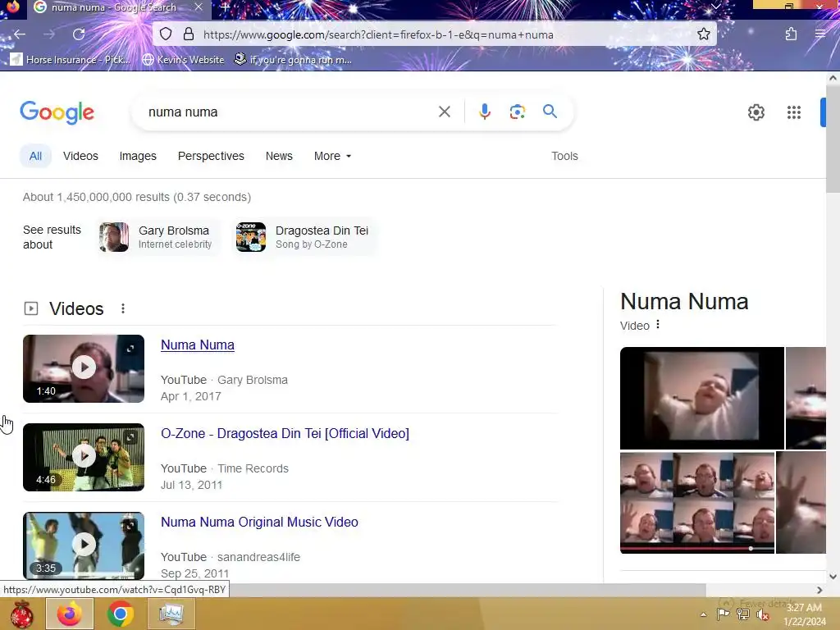Open the Google apps grid
This screenshot has width=840, height=630.
[794, 112]
